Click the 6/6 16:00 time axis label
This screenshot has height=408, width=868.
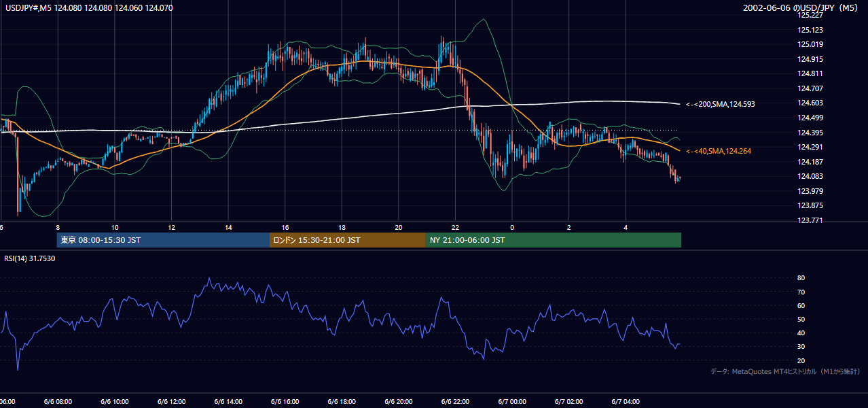tap(285, 402)
